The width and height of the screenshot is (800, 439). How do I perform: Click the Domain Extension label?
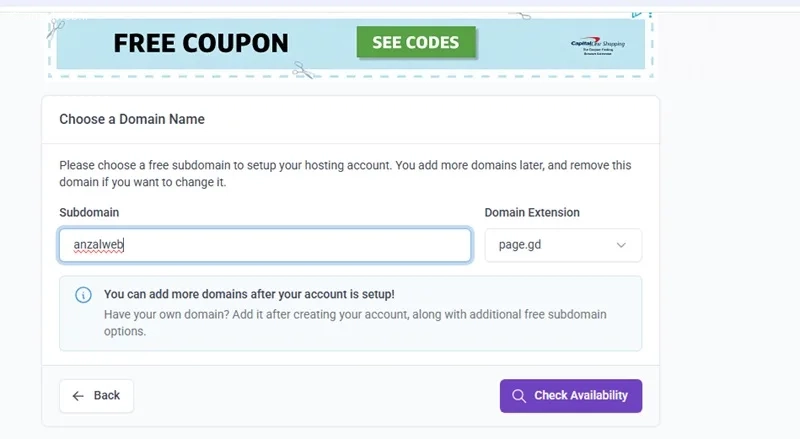[532, 212]
